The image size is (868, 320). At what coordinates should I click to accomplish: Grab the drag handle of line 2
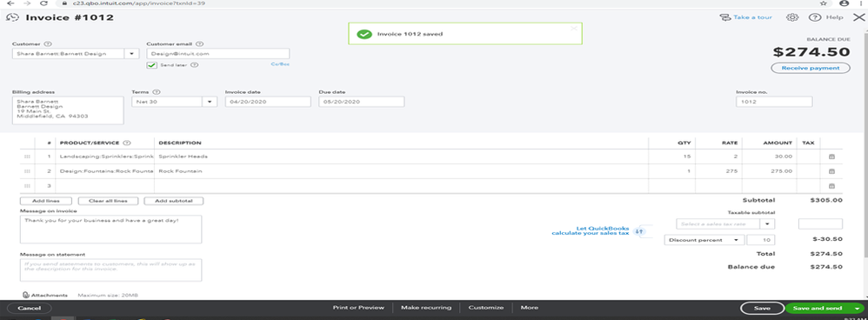27,171
